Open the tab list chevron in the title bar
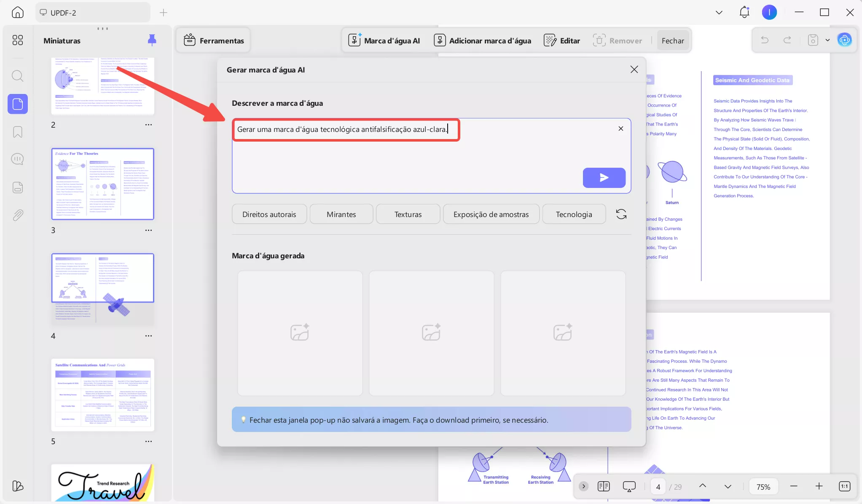 coord(719,12)
